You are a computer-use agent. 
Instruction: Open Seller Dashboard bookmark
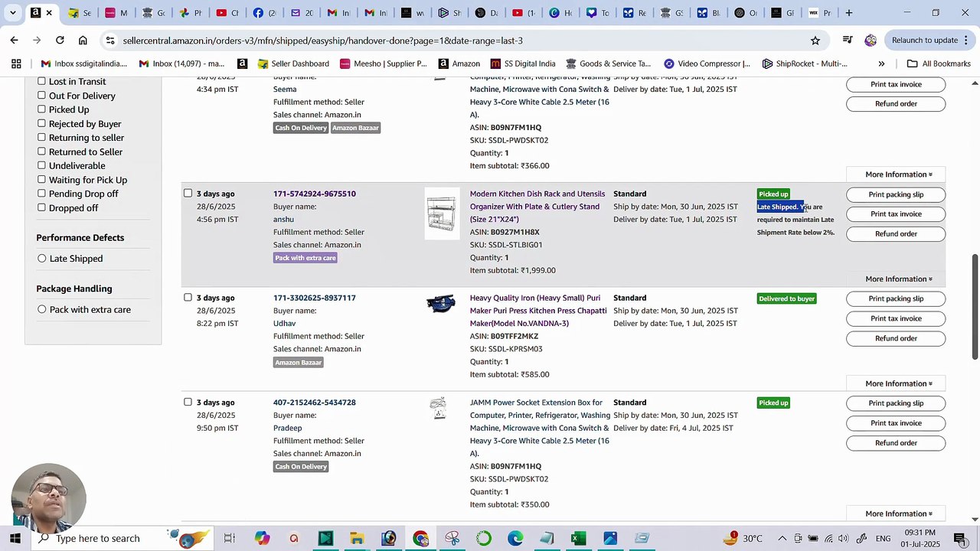coord(293,64)
